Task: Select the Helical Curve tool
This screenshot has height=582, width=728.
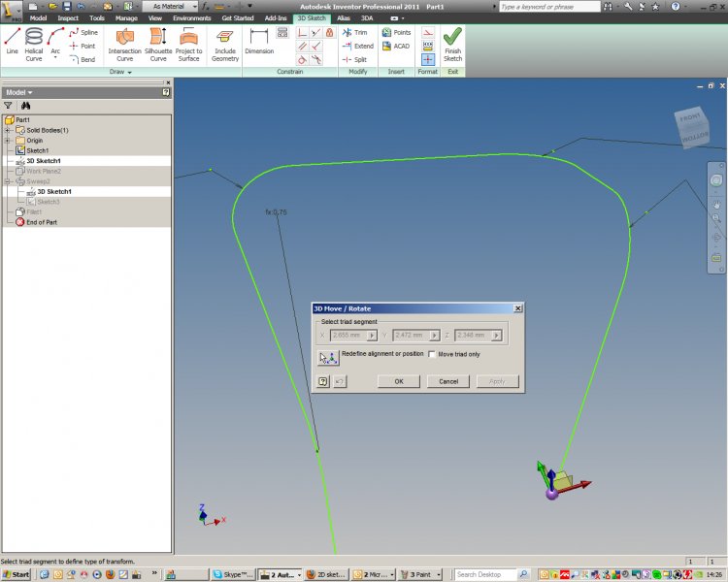Action: tap(34, 44)
